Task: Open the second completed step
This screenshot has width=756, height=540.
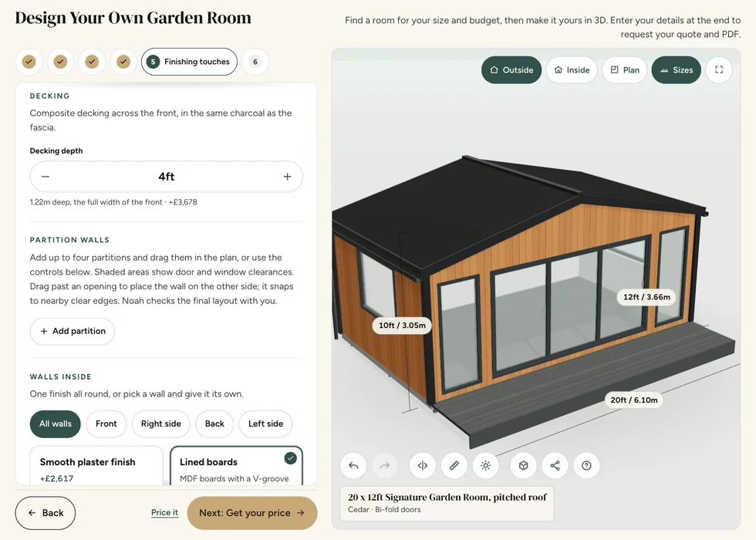Action: (x=60, y=62)
